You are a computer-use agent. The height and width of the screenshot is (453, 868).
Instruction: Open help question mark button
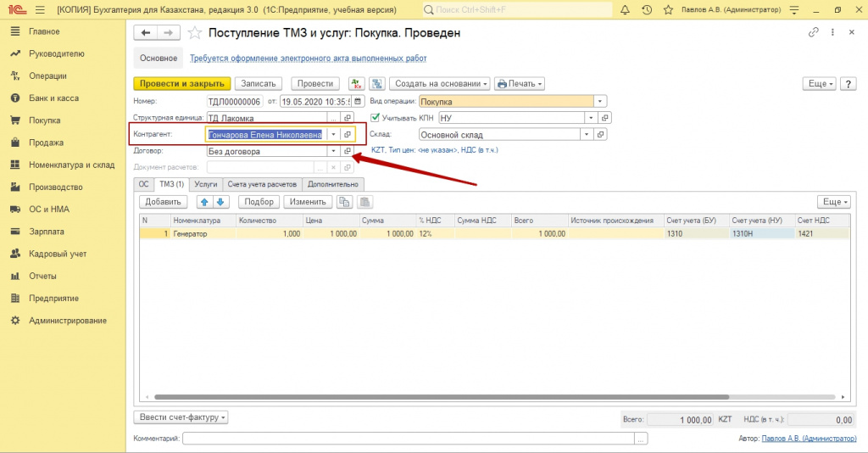(848, 84)
